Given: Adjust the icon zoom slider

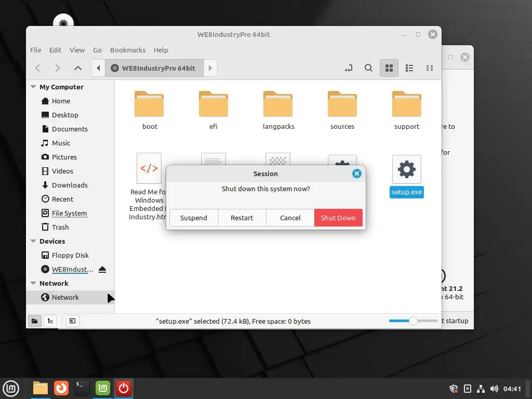Looking at the screenshot, I should (413, 321).
